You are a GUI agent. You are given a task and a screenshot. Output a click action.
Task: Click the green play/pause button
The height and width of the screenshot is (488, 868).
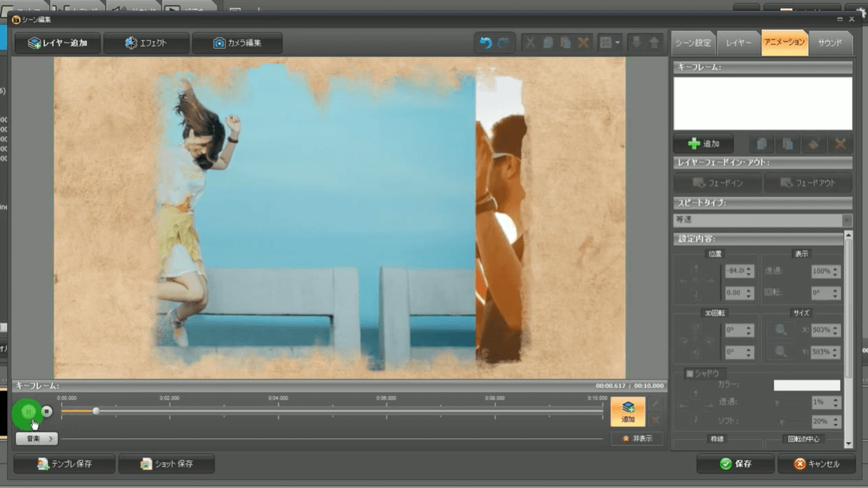(x=28, y=411)
